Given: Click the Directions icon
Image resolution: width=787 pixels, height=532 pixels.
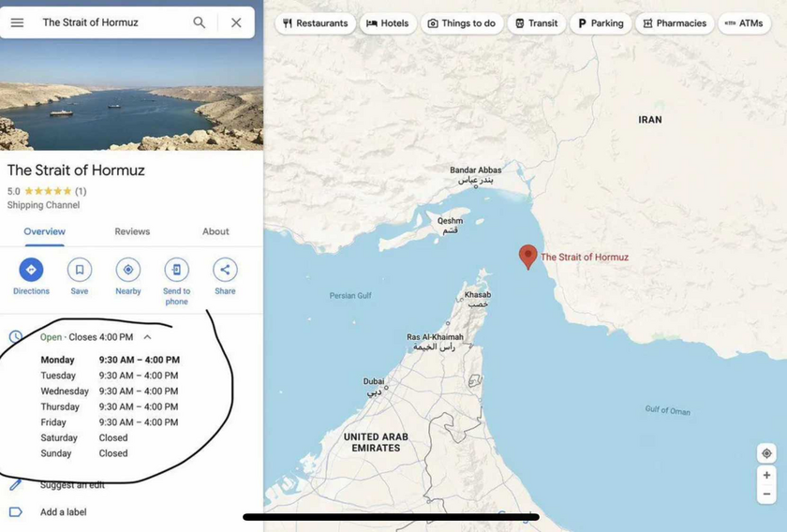Looking at the screenshot, I should coord(31,270).
